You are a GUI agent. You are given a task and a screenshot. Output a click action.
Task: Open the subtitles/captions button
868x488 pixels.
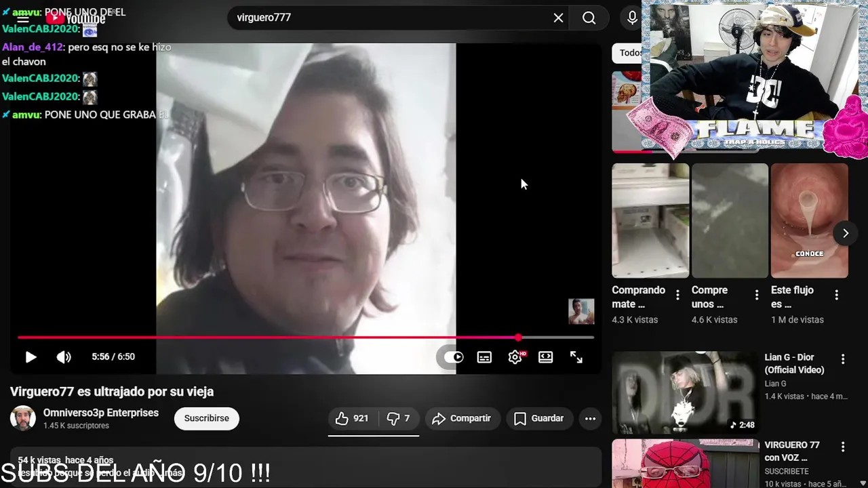484,357
